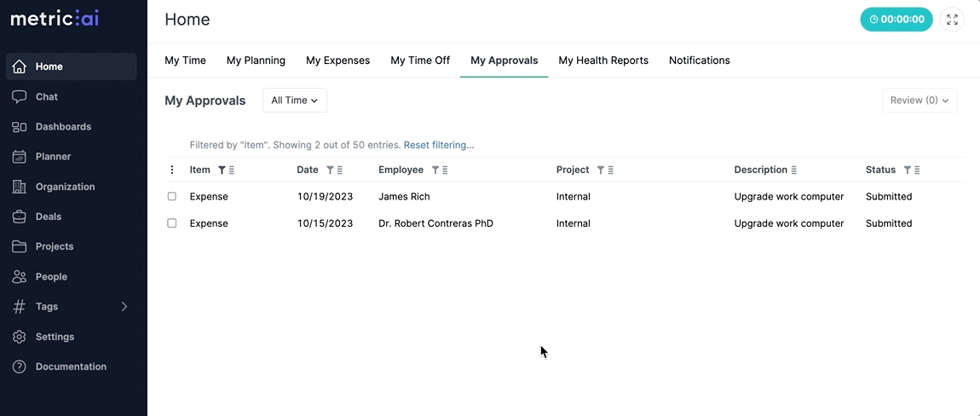Open the Item column menu lines icon
The image size is (980, 416).
pyautogui.click(x=231, y=170)
